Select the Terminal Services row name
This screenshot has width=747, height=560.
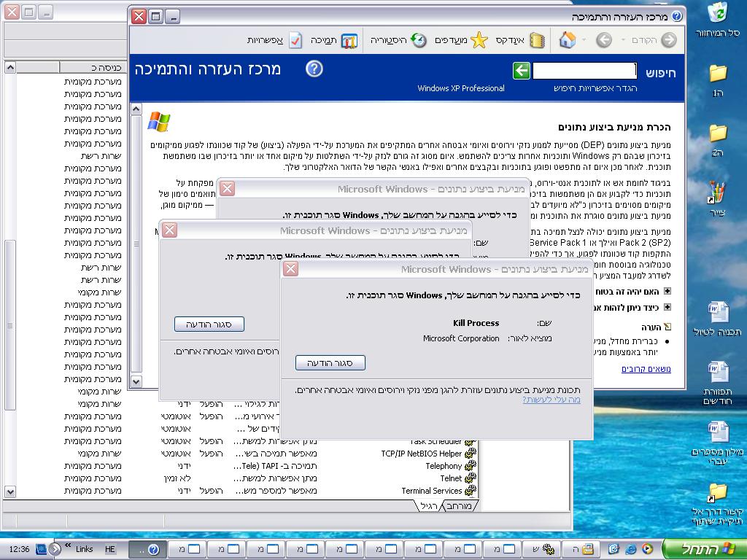[x=432, y=491]
